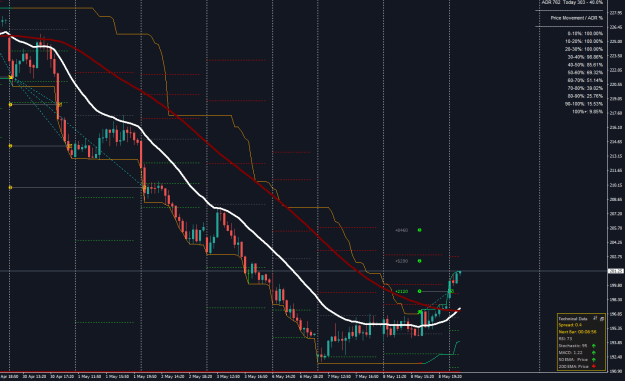Click the Price Movement / ADR % heading

(x=576, y=18)
